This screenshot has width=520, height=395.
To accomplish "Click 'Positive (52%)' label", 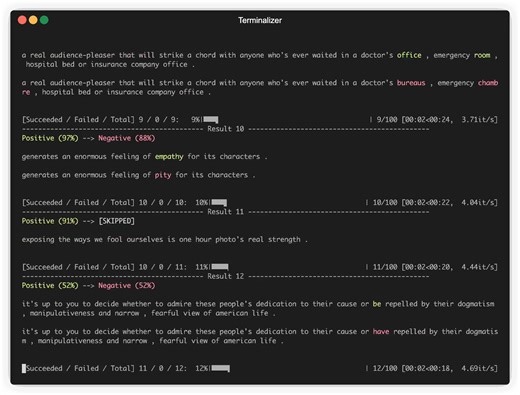I will [50, 286].
